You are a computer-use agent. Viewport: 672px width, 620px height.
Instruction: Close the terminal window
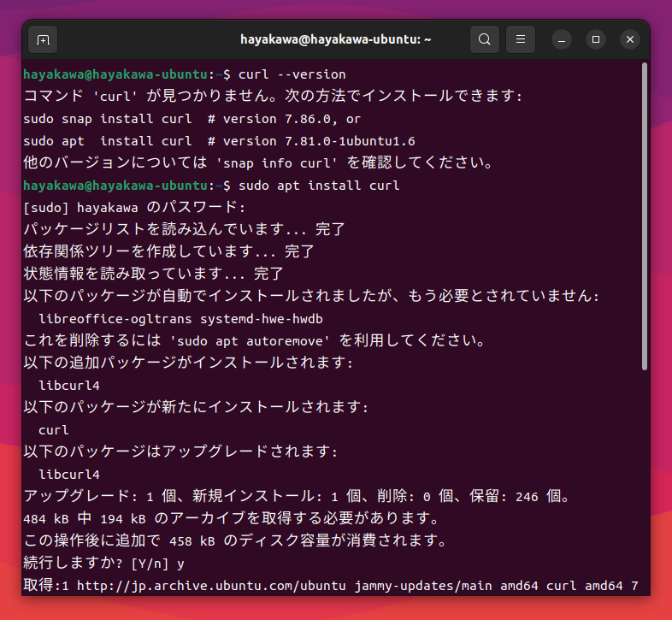pos(630,39)
